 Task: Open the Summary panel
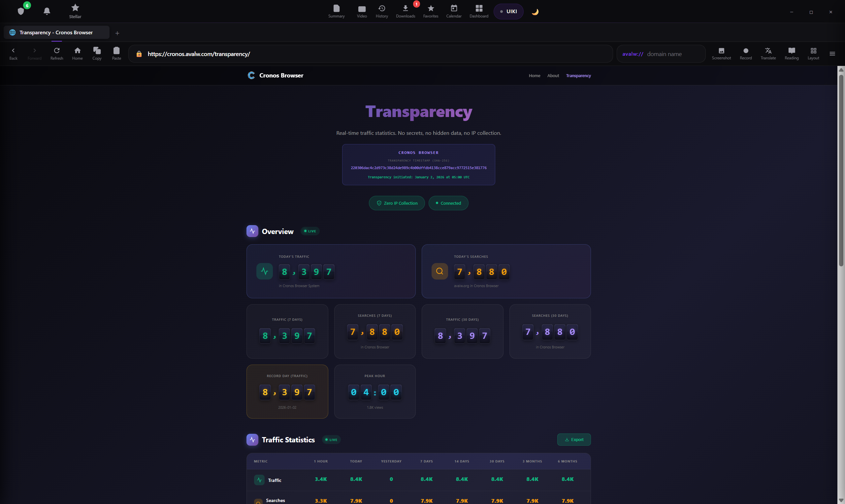coord(336,11)
